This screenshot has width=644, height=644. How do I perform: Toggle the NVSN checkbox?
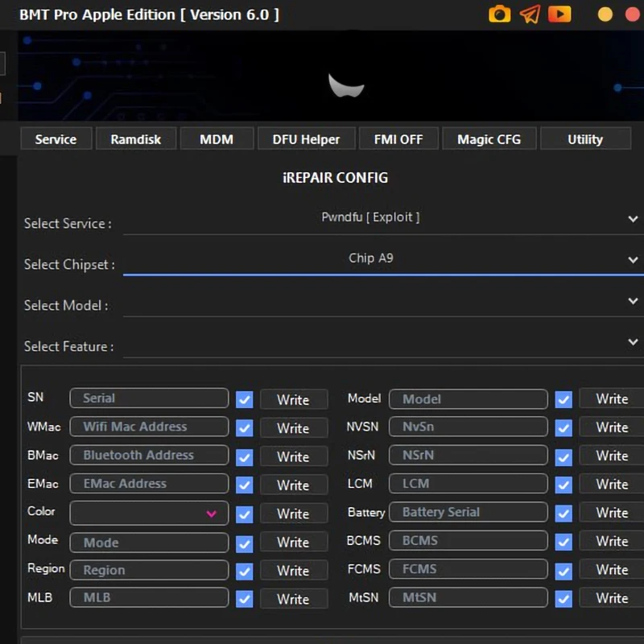[563, 427]
